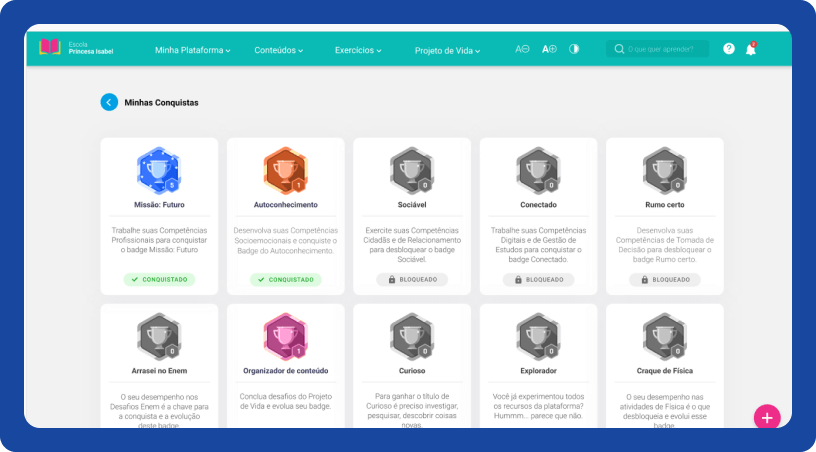The image size is (816, 452).
Task: Open notifications bell icon
Action: [x=751, y=49]
